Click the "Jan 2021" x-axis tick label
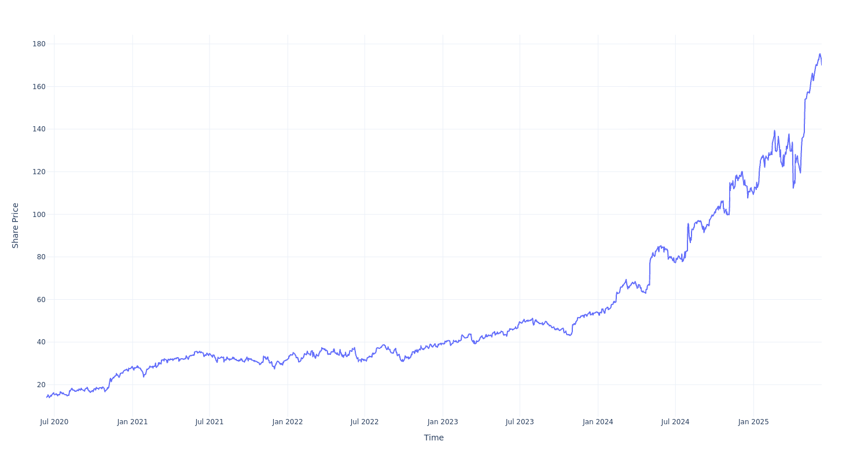The height and width of the screenshot is (463, 868). (133, 422)
